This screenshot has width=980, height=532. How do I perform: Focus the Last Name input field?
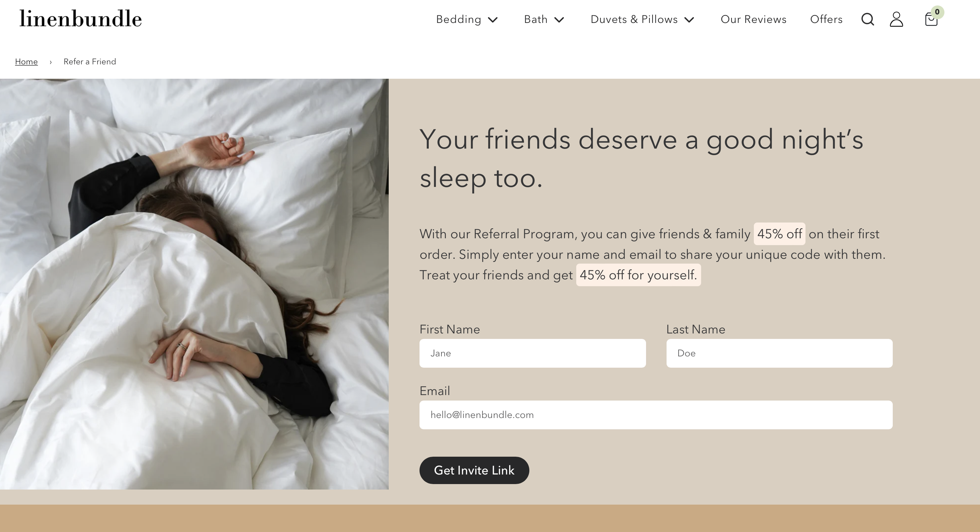click(779, 353)
